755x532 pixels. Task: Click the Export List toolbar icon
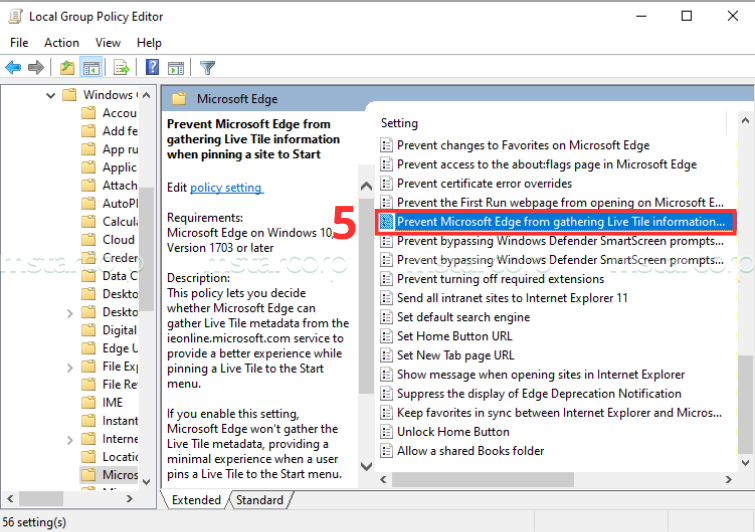coord(121,67)
